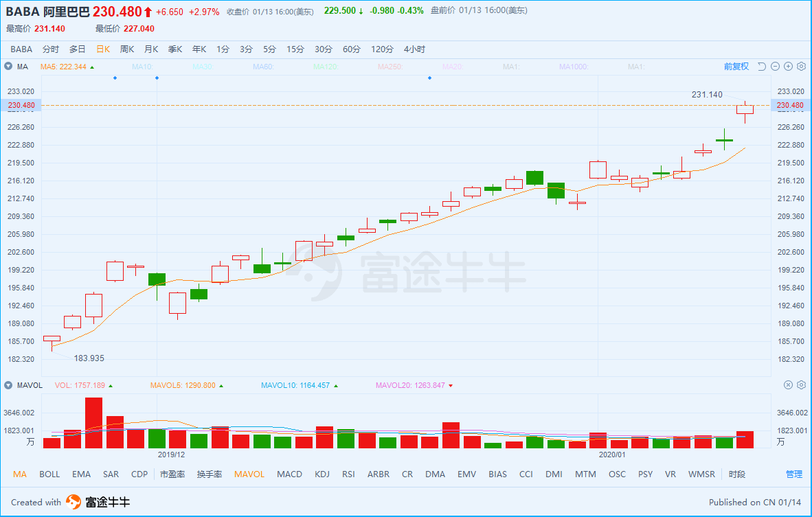Click the VOL: 1757.189 label
The image size is (812, 517).
click(x=80, y=385)
